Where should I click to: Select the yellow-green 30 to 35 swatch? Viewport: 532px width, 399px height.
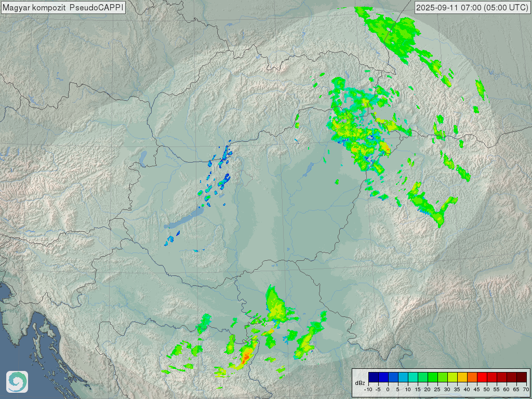coord(453,377)
